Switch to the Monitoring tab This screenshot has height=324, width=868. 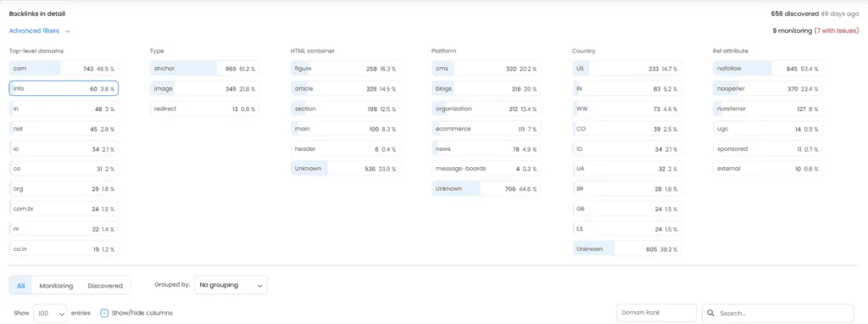tap(56, 286)
